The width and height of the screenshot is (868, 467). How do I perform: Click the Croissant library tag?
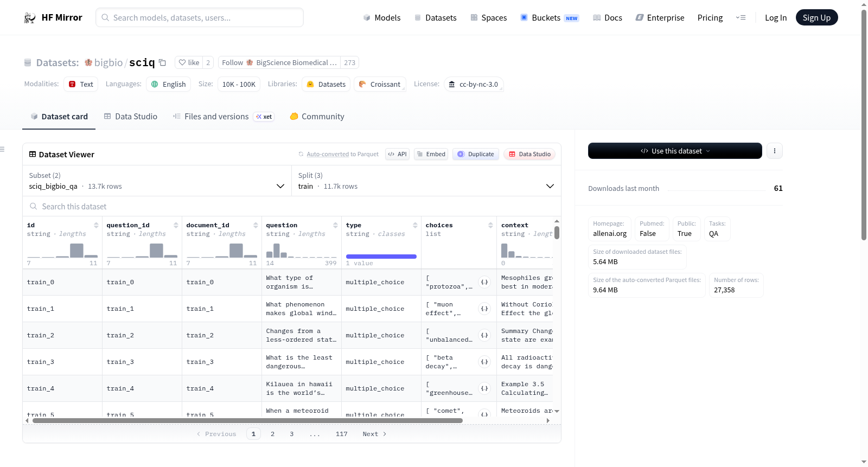(380, 84)
